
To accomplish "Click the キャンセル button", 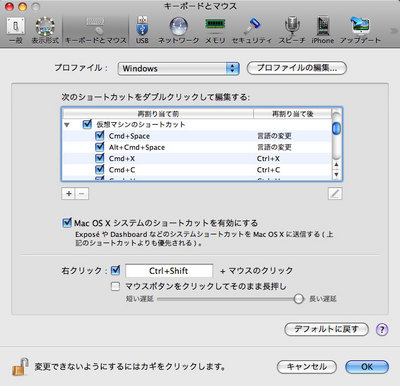I will (x=307, y=367).
